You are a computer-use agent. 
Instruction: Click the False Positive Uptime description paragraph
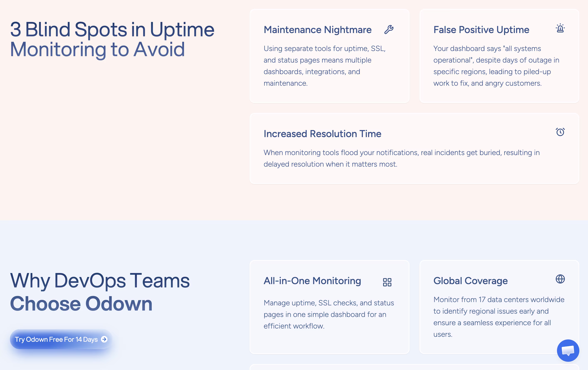click(496, 66)
